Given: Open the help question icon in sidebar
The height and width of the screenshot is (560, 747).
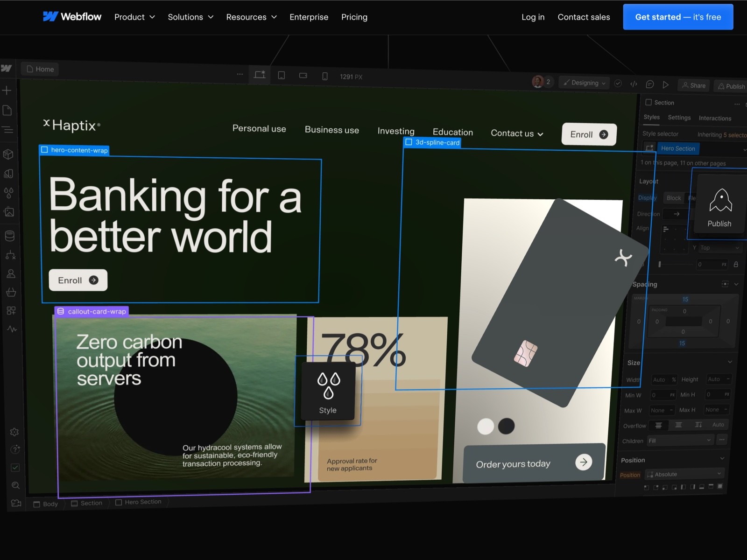Looking at the screenshot, I should pyautogui.click(x=15, y=449).
